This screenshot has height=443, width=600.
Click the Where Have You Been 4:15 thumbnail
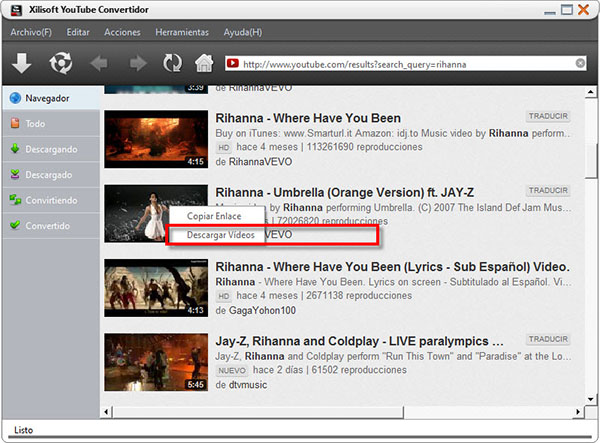coord(156,139)
